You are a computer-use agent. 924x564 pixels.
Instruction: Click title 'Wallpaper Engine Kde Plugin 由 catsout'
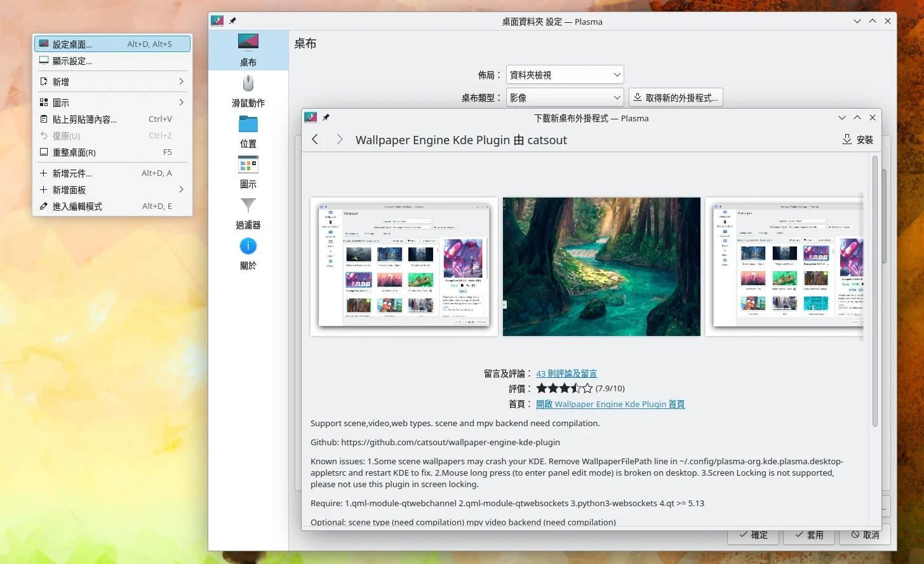461,140
